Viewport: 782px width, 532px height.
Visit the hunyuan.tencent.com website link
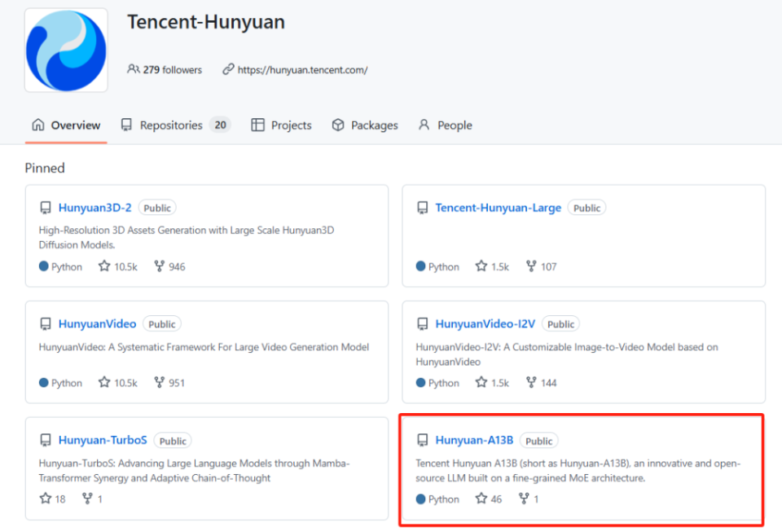pyautogui.click(x=302, y=70)
